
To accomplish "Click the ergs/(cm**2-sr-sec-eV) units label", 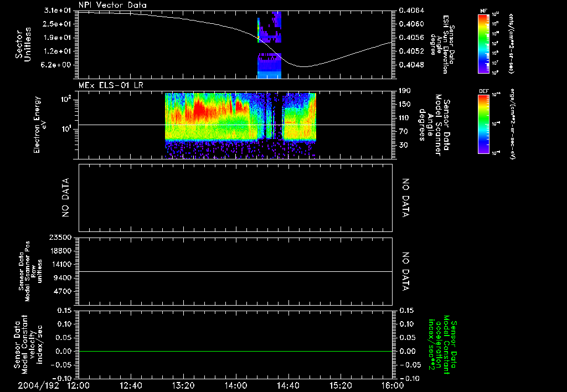I will (x=513, y=124).
